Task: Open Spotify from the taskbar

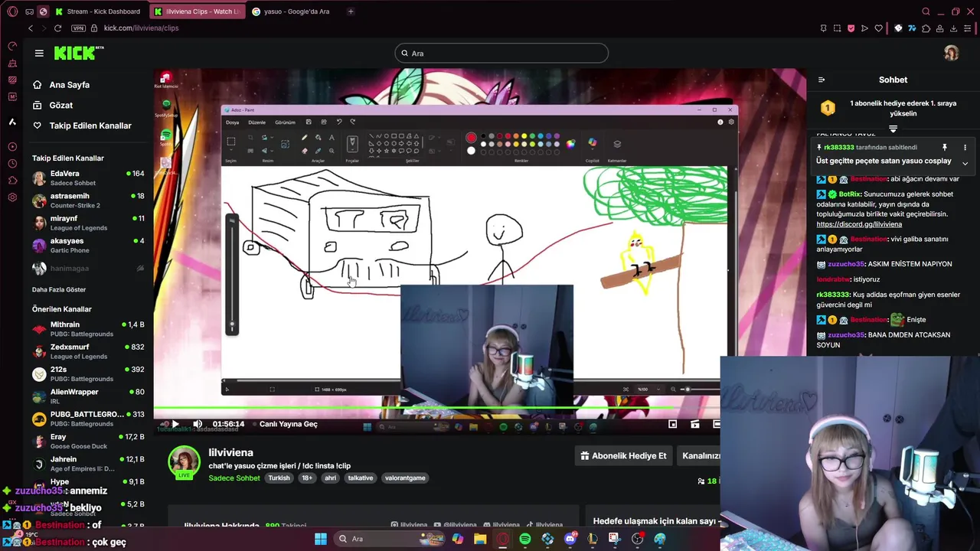Action: (525, 539)
